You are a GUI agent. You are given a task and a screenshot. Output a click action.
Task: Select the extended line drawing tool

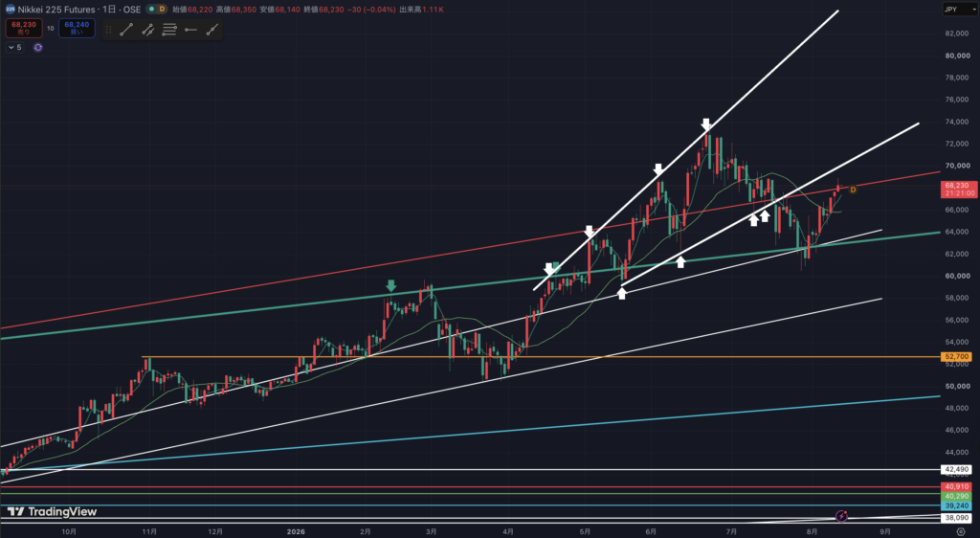[212, 30]
